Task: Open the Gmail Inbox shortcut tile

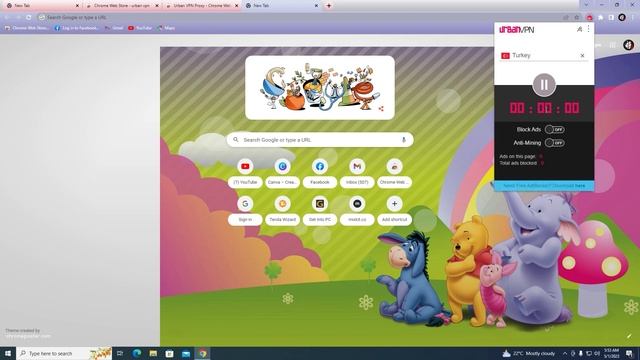Action: pos(357,173)
